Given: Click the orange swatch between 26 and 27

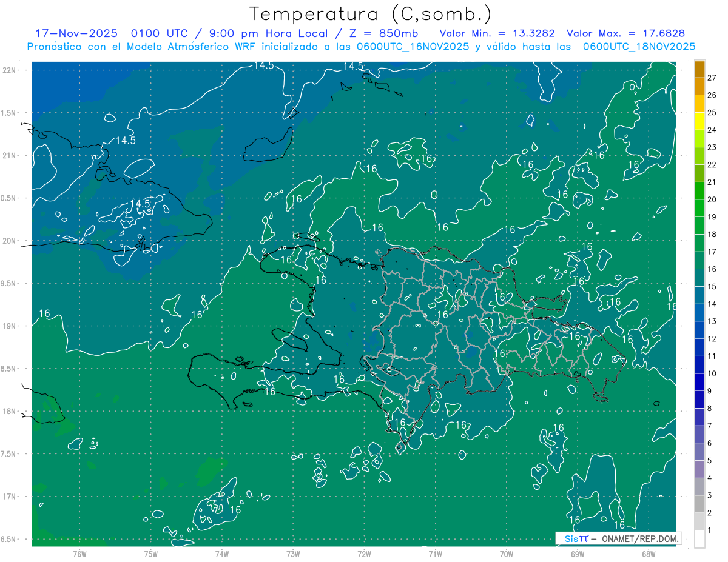Looking at the screenshot, I should tap(699, 86).
